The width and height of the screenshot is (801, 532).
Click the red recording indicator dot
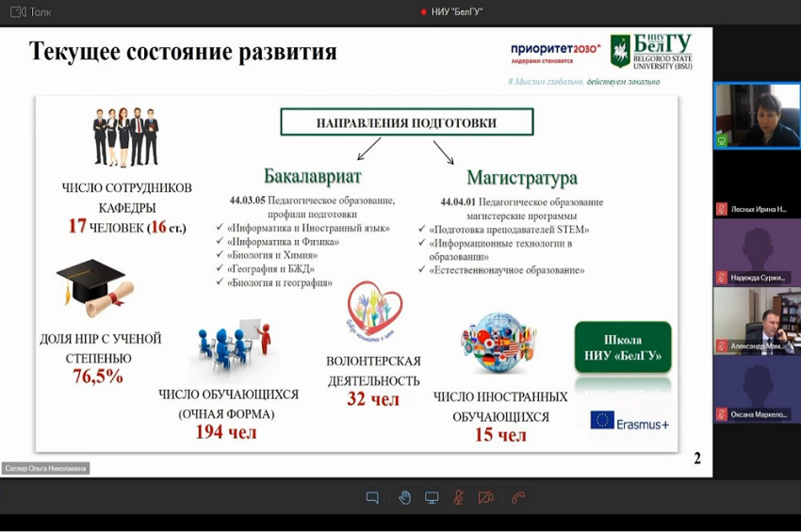424,12
